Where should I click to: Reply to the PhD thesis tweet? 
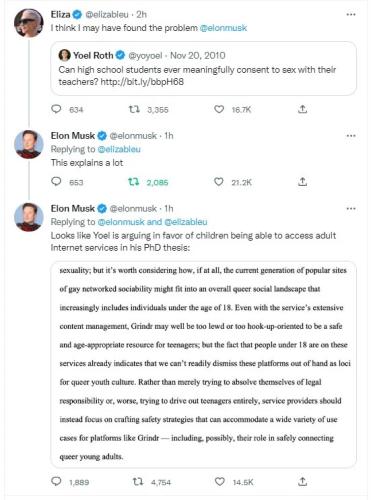56,481
